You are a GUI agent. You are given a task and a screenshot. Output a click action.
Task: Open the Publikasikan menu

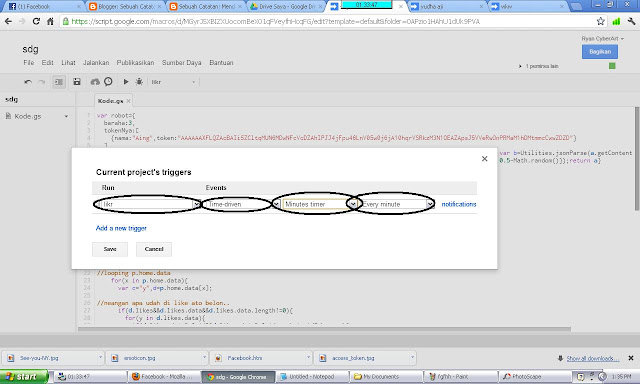pos(136,63)
